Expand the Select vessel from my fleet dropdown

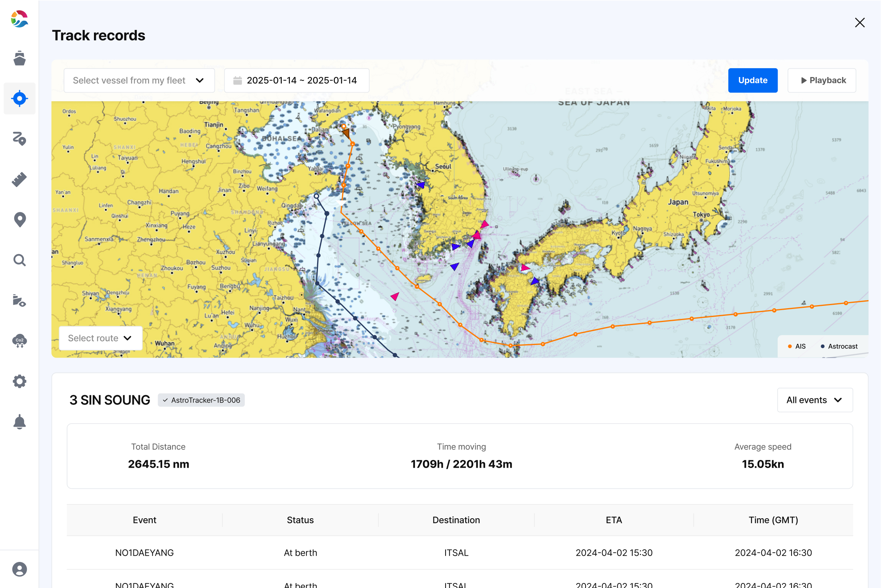[139, 80]
